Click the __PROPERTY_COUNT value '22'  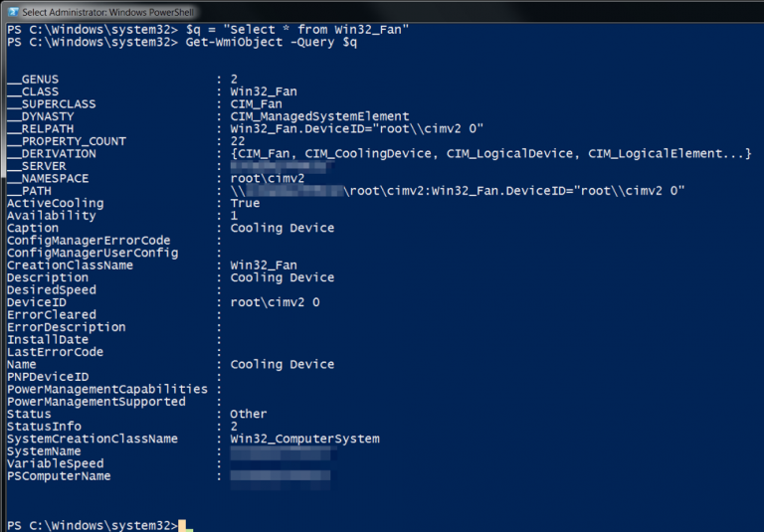click(237, 141)
